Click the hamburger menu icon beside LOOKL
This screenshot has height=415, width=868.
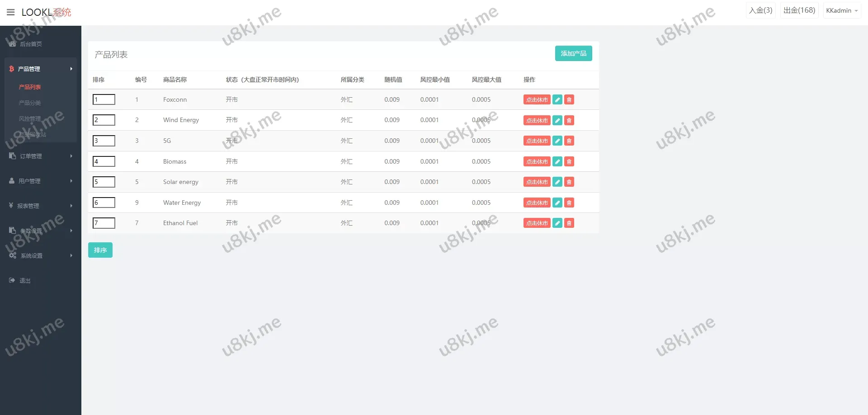(11, 12)
